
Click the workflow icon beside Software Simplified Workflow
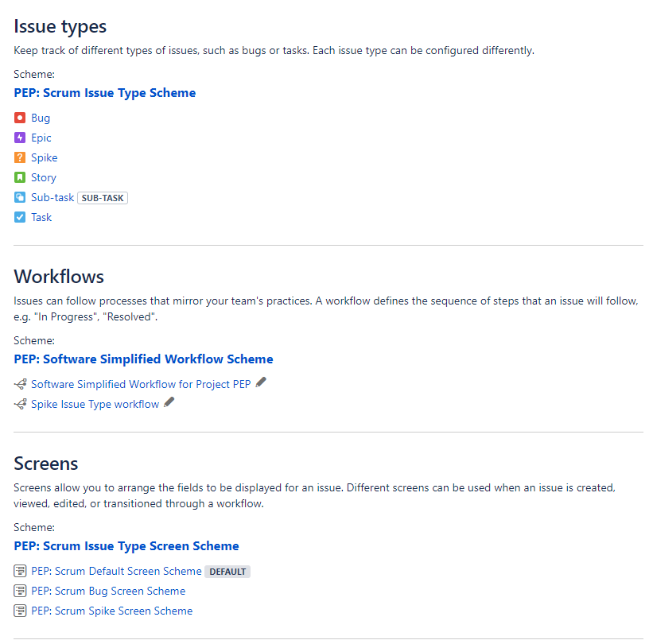(19, 384)
